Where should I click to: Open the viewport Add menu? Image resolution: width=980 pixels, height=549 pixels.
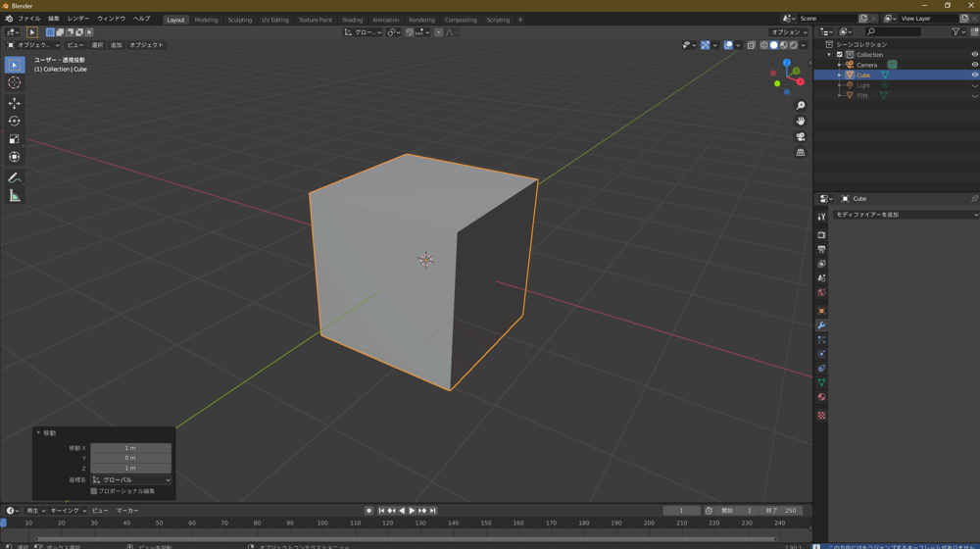(117, 45)
